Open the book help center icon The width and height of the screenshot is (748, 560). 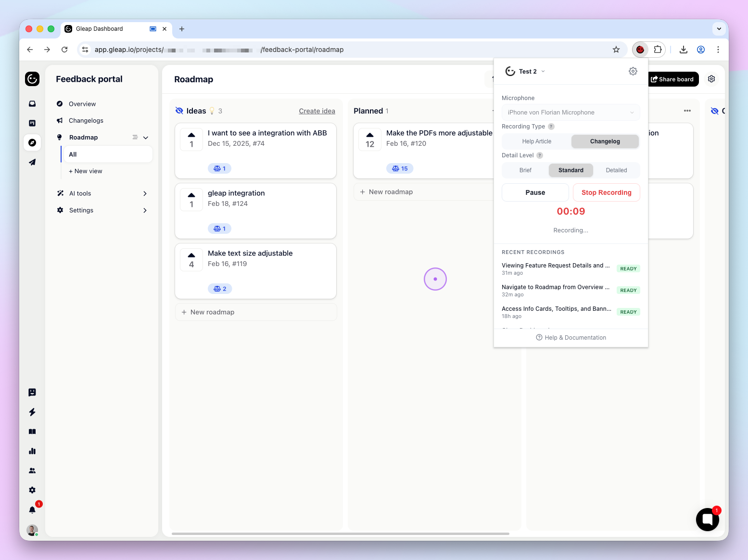(x=32, y=432)
